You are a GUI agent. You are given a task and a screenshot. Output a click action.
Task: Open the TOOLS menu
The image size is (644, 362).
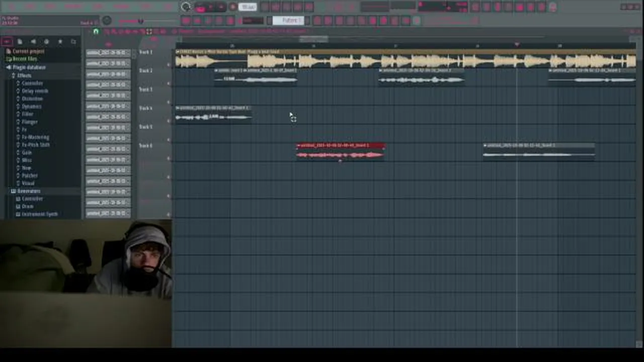[146, 7]
